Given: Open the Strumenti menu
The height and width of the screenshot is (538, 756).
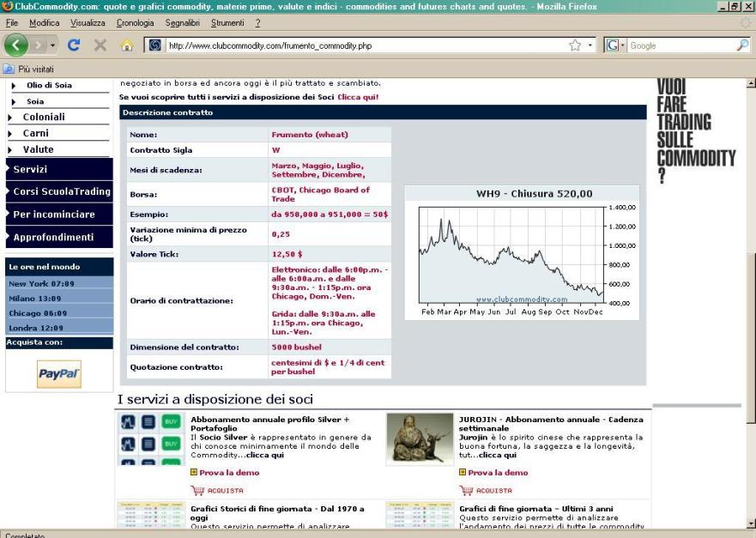Looking at the screenshot, I should [x=227, y=22].
